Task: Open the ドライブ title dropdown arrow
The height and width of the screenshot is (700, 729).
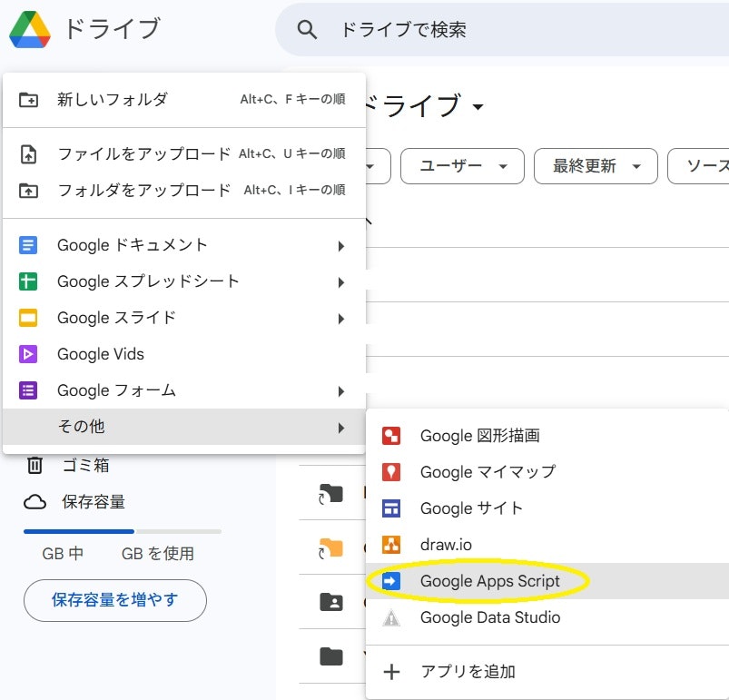Action: 478,107
